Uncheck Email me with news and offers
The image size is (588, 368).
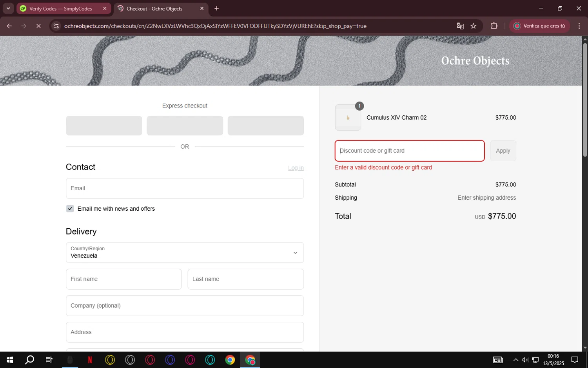point(70,209)
